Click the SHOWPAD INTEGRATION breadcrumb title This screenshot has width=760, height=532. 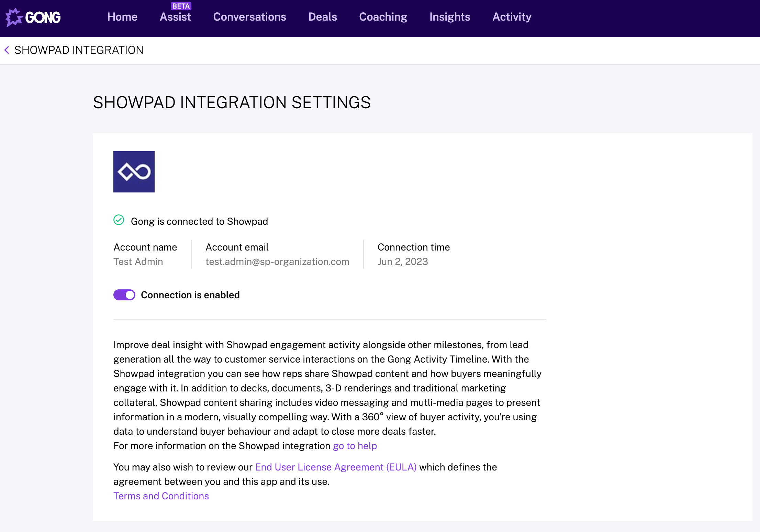click(x=79, y=50)
